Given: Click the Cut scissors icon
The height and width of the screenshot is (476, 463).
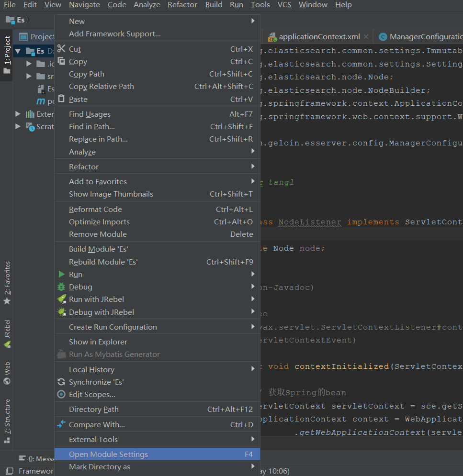Looking at the screenshot, I should pyautogui.click(x=61, y=49).
